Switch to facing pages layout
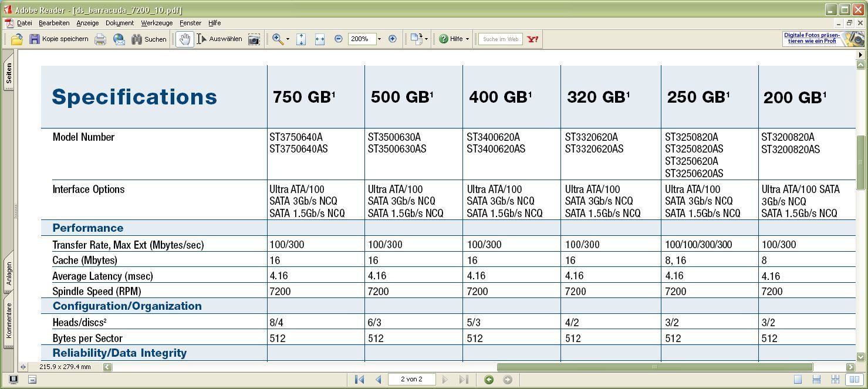 point(854,380)
